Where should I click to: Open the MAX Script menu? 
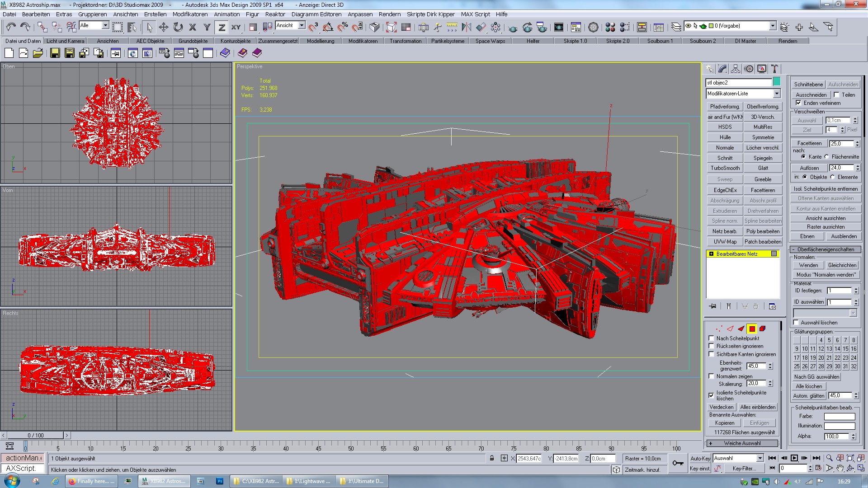coord(476,14)
